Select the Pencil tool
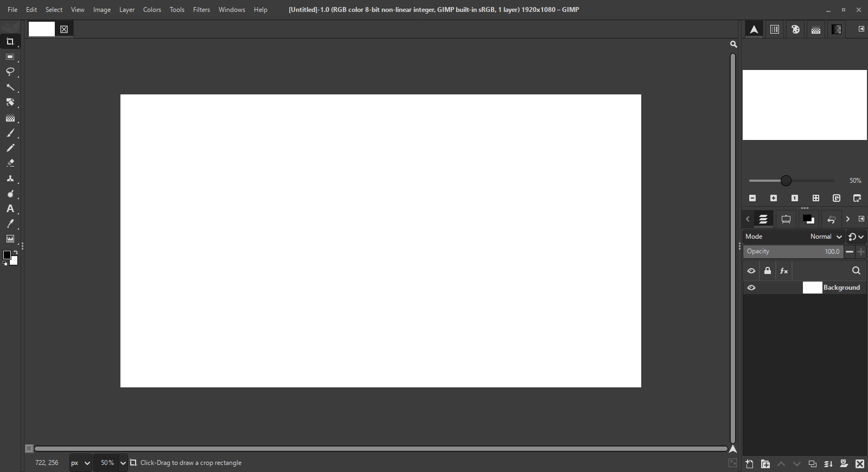The height and width of the screenshot is (472, 868). (10, 148)
